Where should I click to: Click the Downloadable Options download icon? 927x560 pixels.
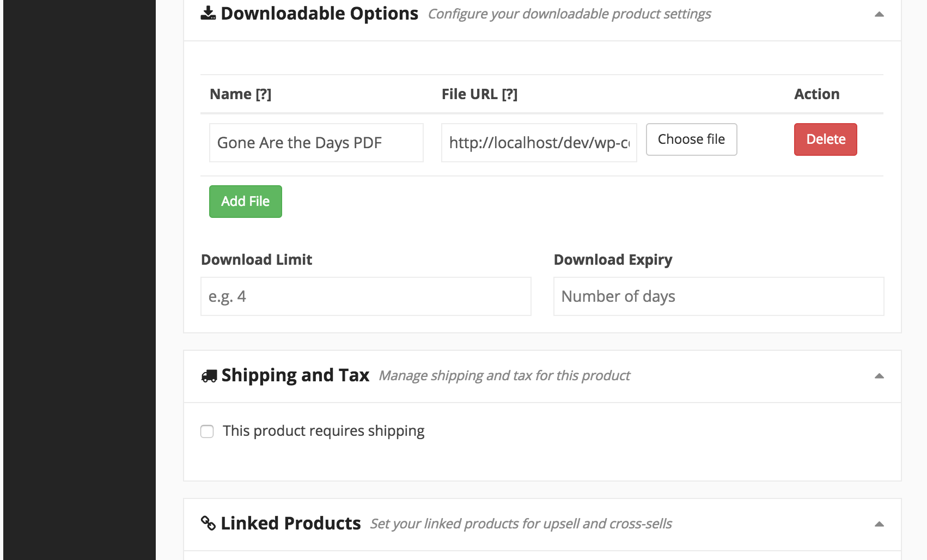click(208, 13)
